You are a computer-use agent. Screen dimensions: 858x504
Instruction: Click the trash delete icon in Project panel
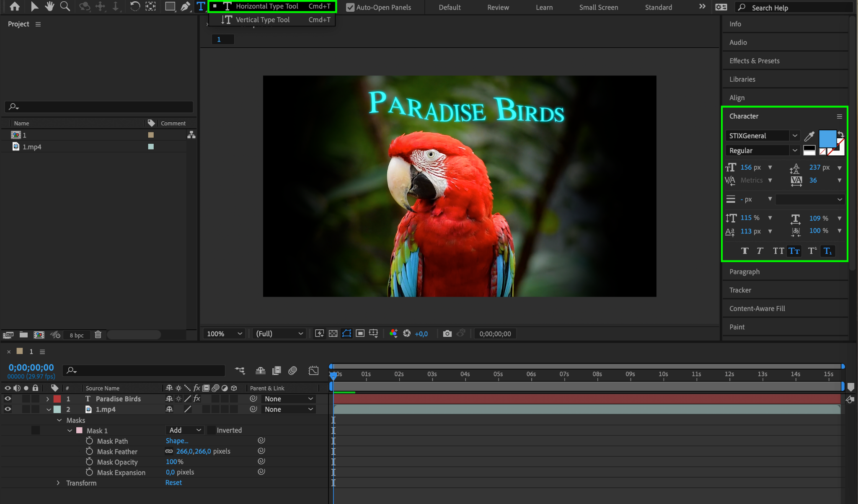click(98, 335)
